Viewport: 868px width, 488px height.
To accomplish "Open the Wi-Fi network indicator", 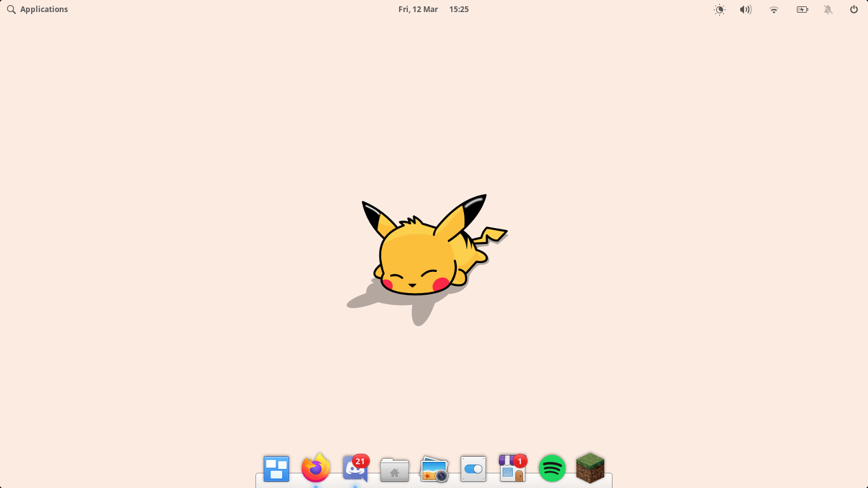I will (x=774, y=10).
